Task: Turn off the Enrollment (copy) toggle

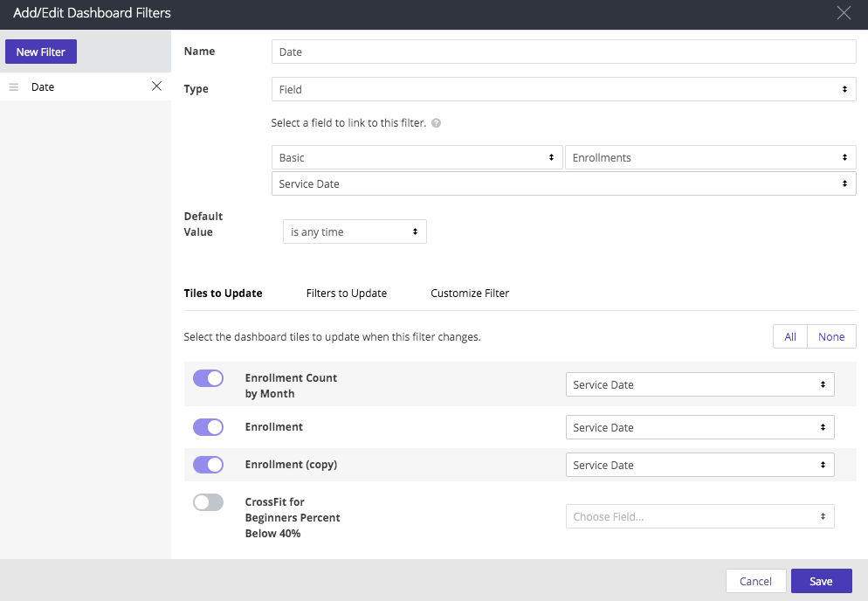Action: (x=208, y=465)
